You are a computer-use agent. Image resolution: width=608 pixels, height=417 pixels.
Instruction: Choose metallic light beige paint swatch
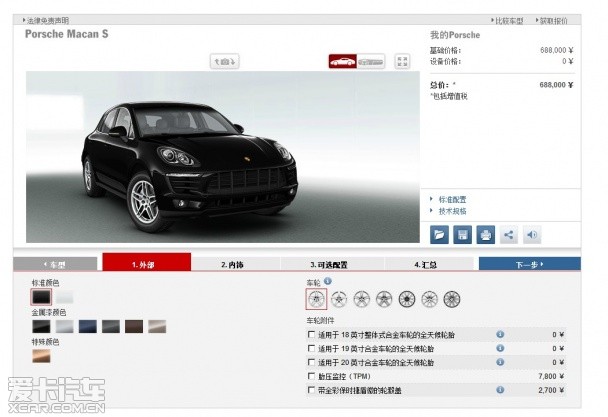coord(157,326)
